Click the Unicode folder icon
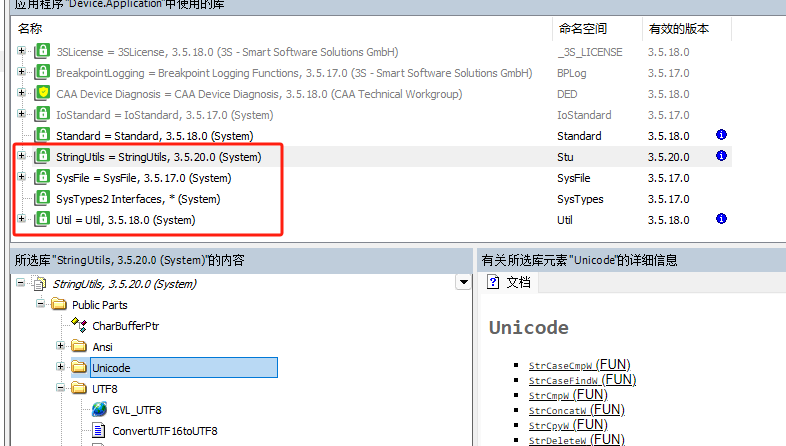The height and width of the screenshot is (446, 786). (x=79, y=368)
